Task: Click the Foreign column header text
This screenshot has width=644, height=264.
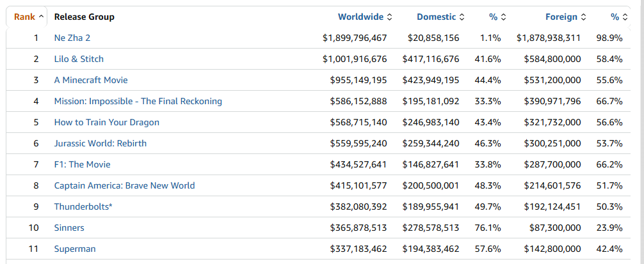Action: (x=561, y=17)
